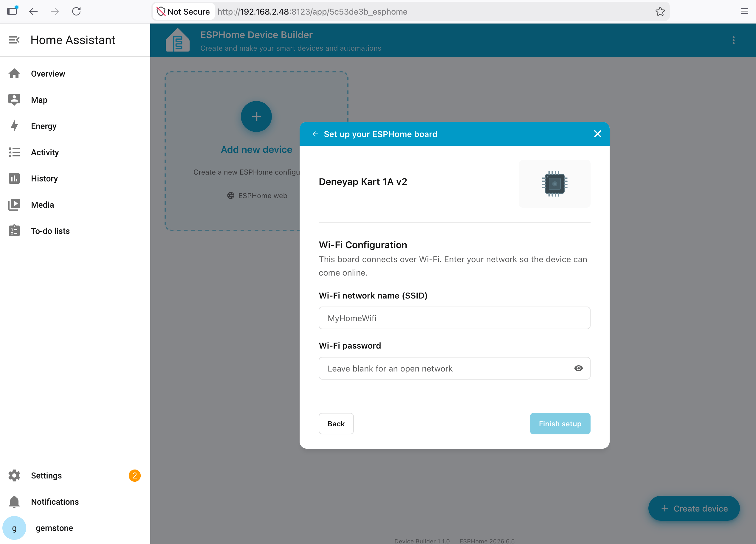756x544 pixels.
Task: Open the browser hamburger menu
Action: pos(744,12)
